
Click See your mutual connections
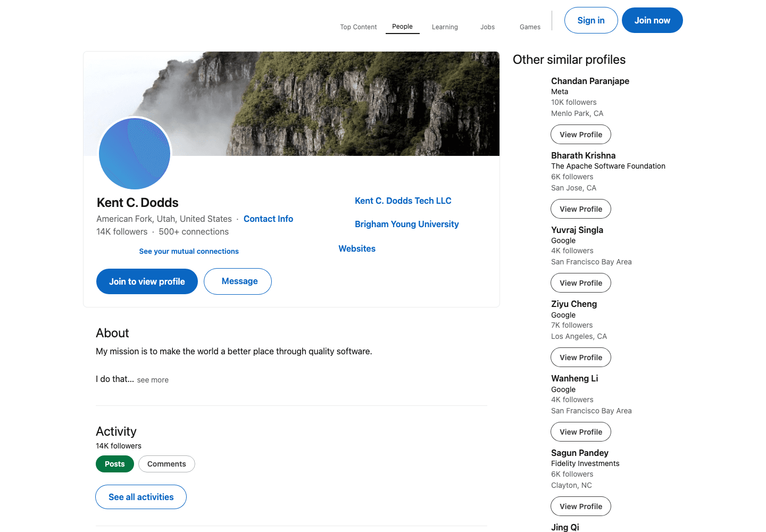coord(189,251)
